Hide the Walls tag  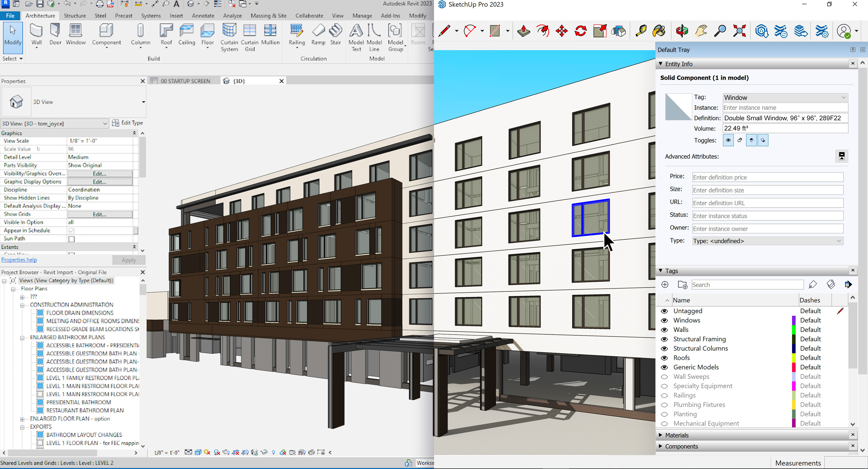664,330
